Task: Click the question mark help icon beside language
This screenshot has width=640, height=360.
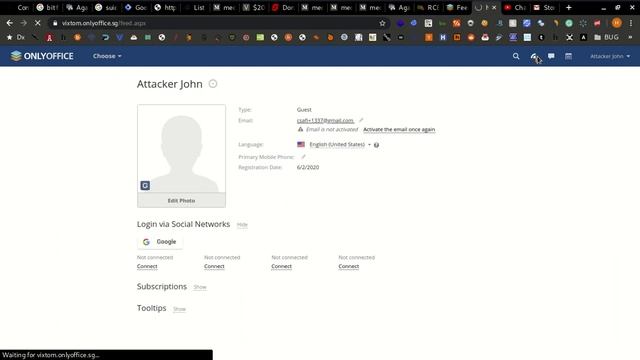Action: tap(376, 145)
